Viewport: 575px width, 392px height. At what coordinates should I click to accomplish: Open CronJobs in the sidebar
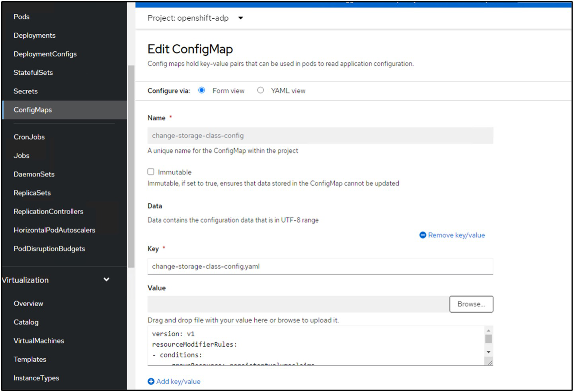29,137
